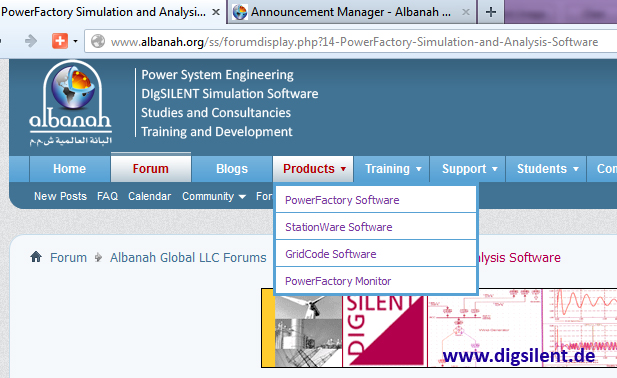
Task: Close the Announcement Manager tab
Action: click(x=466, y=12)
